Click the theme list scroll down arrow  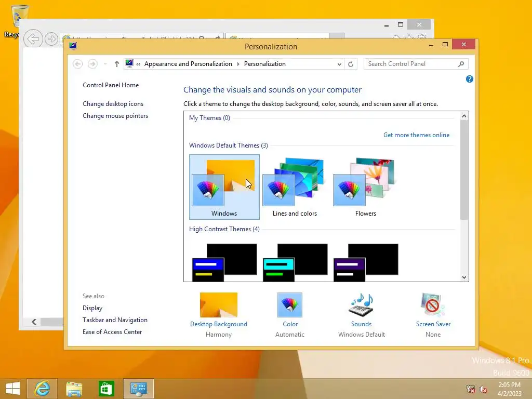coord(464,277)
